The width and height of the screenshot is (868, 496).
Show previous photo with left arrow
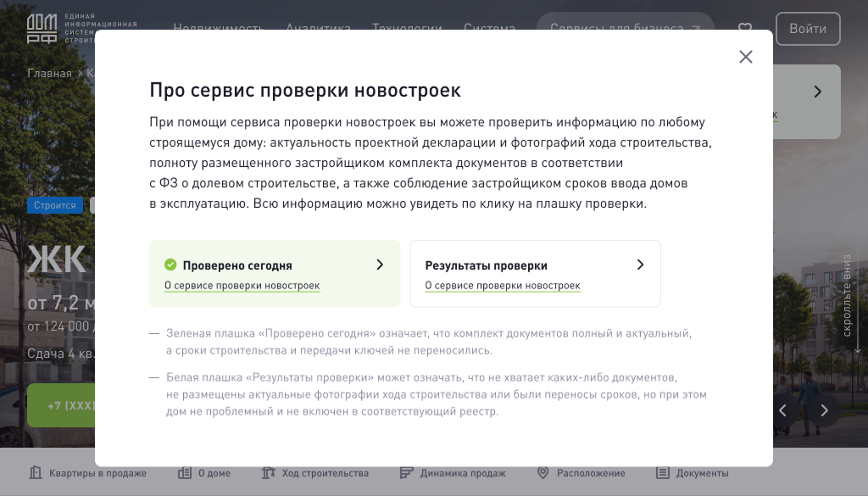point(782,410)
